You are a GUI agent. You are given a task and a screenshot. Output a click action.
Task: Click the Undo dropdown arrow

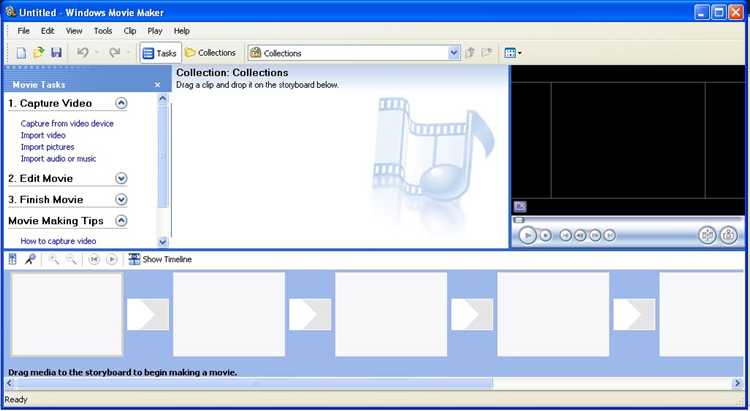[97, 53]
